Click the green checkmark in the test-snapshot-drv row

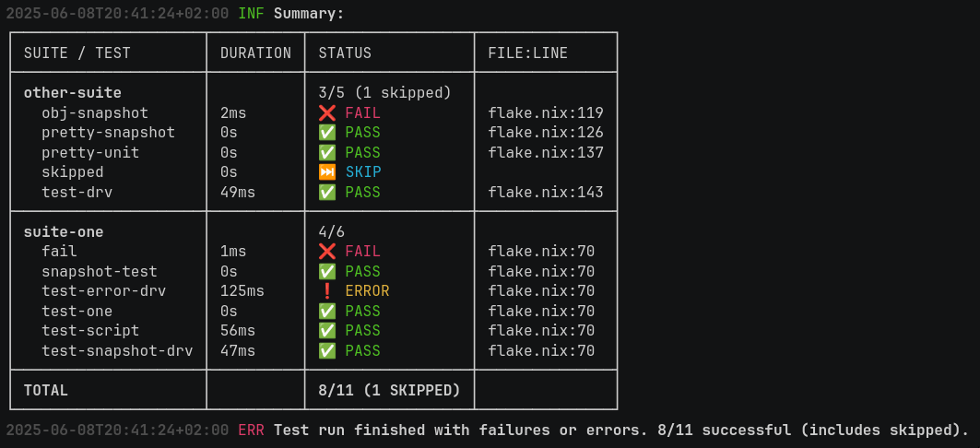pyautogui.click(x=327, y=351)
